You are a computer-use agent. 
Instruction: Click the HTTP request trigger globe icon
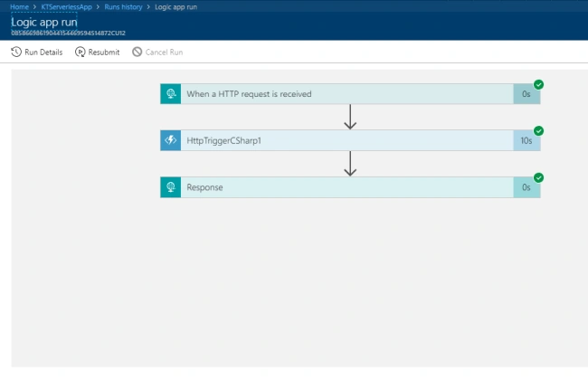(171, 94)
